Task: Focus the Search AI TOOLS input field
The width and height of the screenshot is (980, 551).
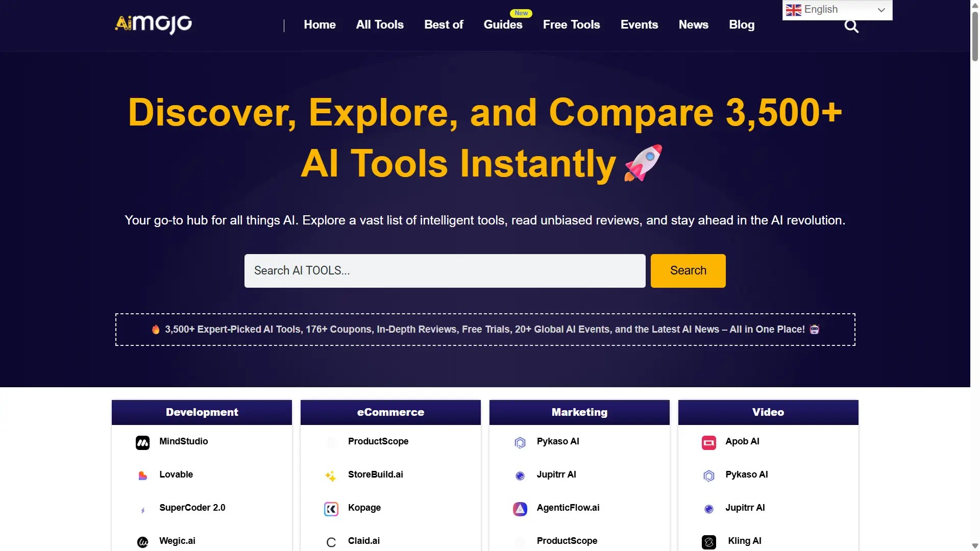Action: point(445,271)
